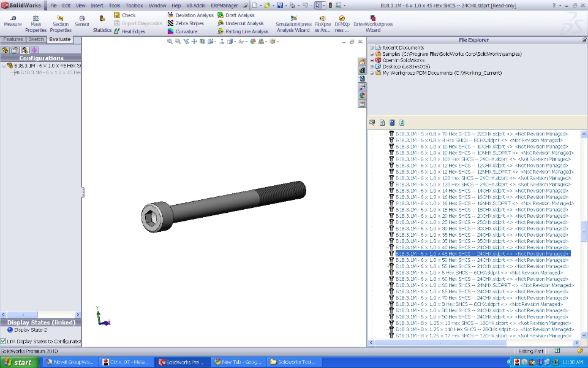Image resolution: width=588 pixels, height=368 pixels.
Task: Switch to New Tab Google Chrome taskbar window
Action: click(x=238, y=362)
